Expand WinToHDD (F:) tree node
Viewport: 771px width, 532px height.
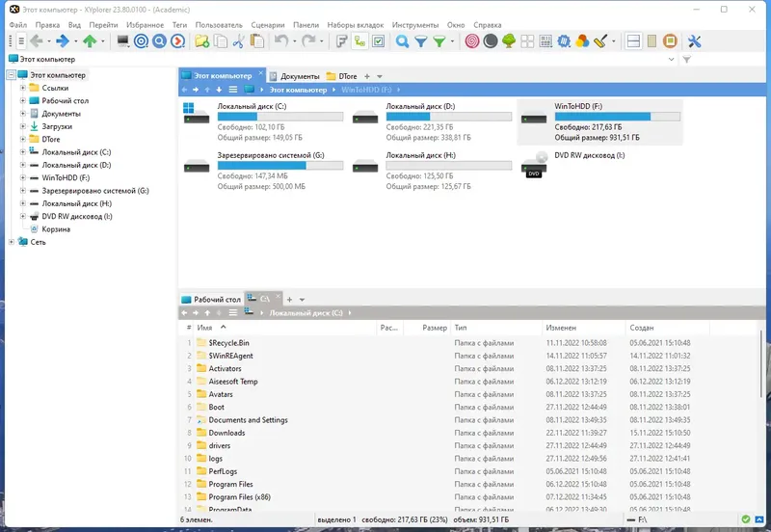pos(22,177)
